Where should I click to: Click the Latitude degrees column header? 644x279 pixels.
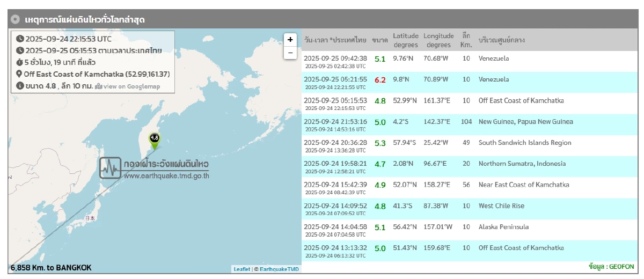[x=406, y=40]
